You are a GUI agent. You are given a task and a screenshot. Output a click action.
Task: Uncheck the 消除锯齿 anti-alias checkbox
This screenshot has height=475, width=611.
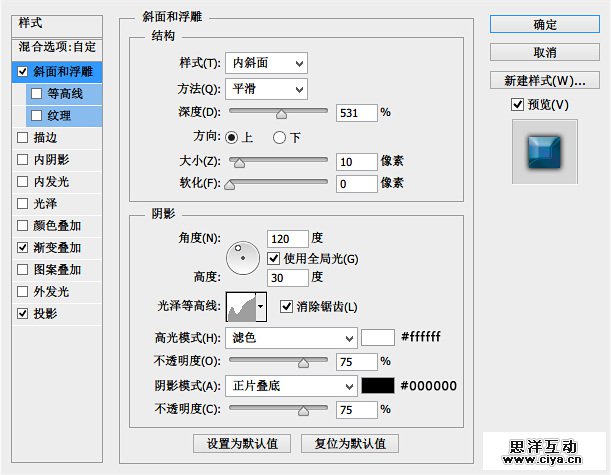[x=287, y=306]
